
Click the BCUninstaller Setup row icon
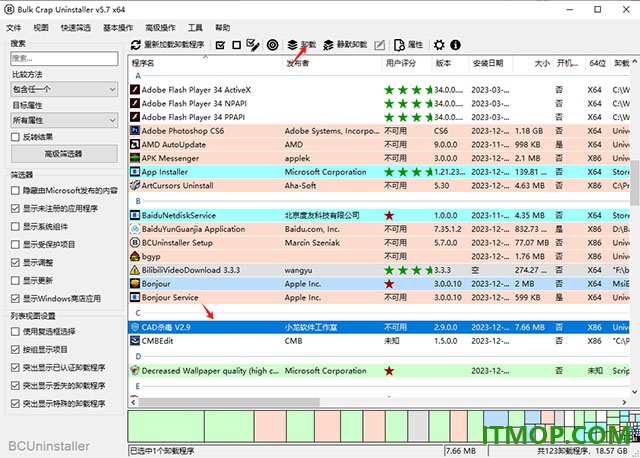pos(135,242)
